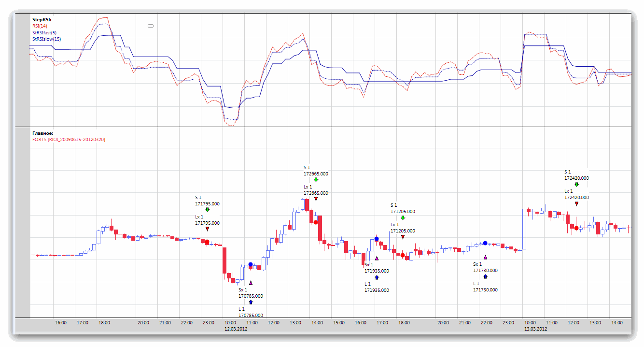Click the 15:00 time axis label
Image resolution: width=644 pixels, height=347 pixels.
tap(339, 322)
